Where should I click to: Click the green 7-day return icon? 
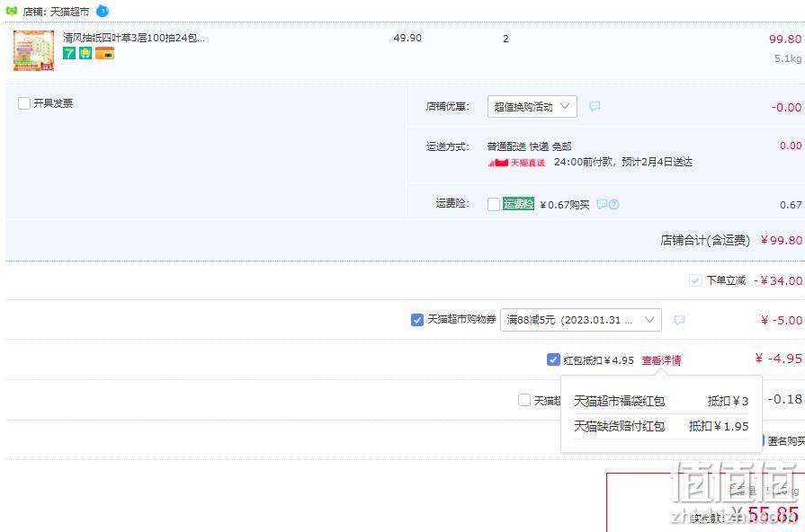tap(68, 53)
